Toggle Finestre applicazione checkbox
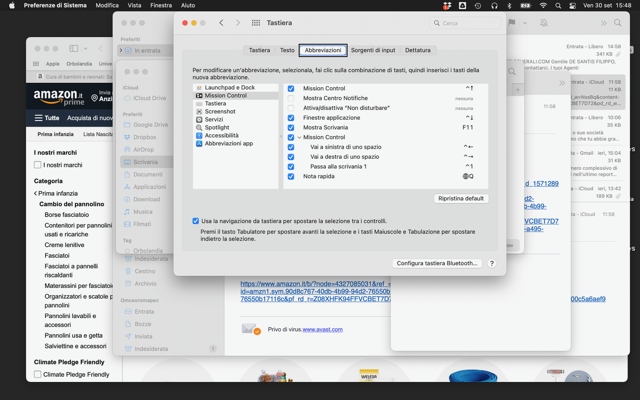 point(291,118)
